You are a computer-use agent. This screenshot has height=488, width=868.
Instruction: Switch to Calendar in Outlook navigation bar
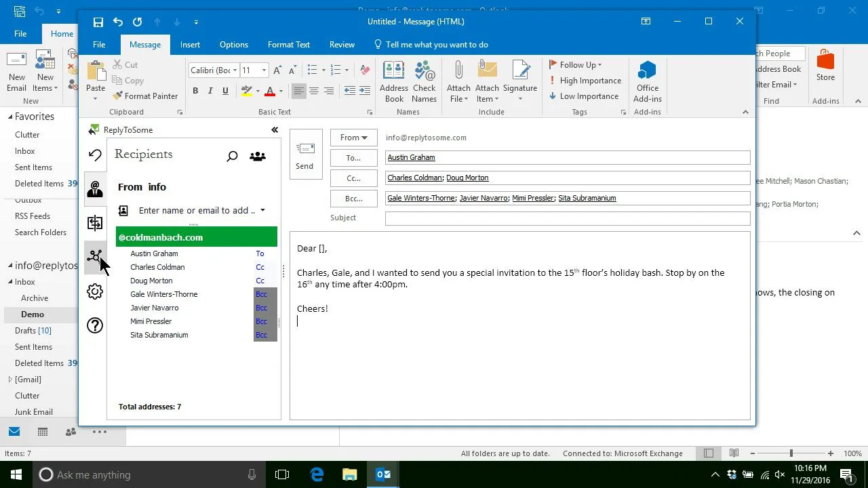tap(43, 432)
